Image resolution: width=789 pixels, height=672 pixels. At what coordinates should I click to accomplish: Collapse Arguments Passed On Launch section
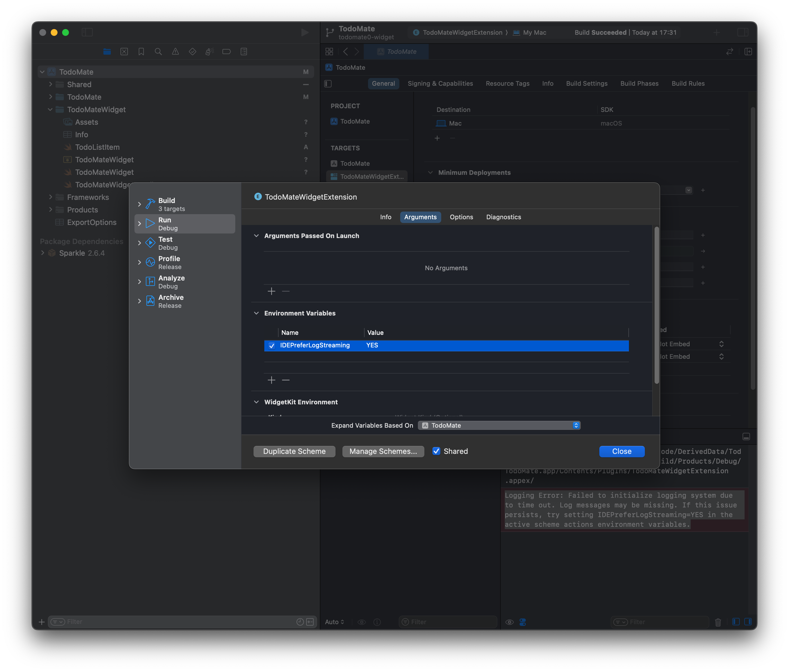click(x=256, y=236)
